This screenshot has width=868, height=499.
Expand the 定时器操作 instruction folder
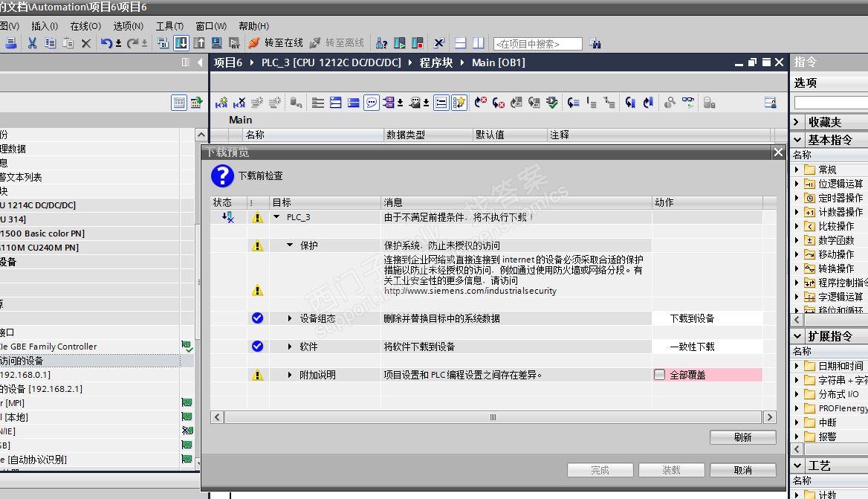797,198
